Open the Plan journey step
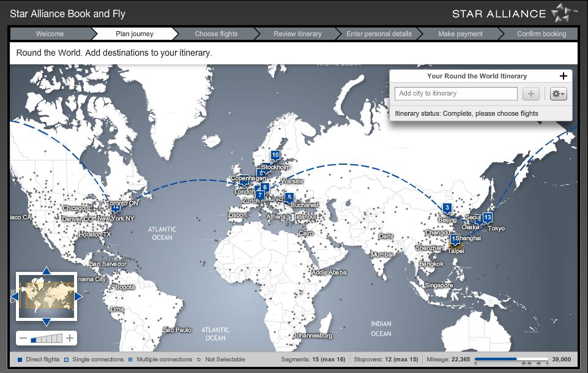588x373 pixels. (135, 34)
